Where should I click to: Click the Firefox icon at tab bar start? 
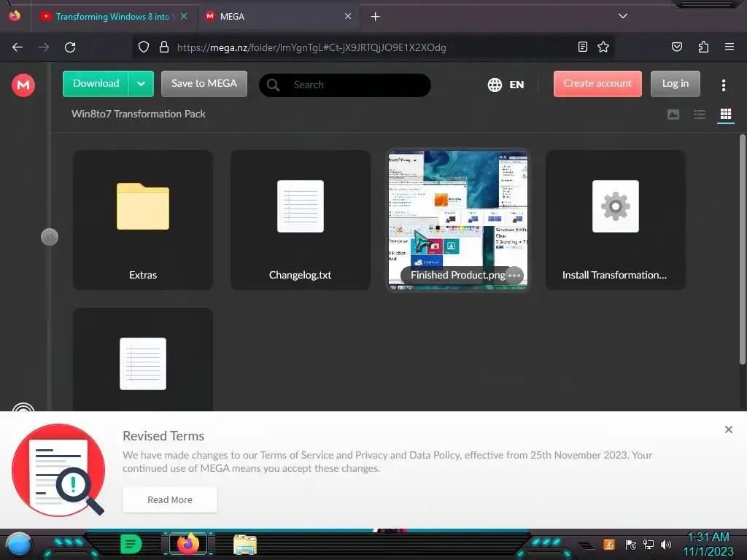coord(15,16)
